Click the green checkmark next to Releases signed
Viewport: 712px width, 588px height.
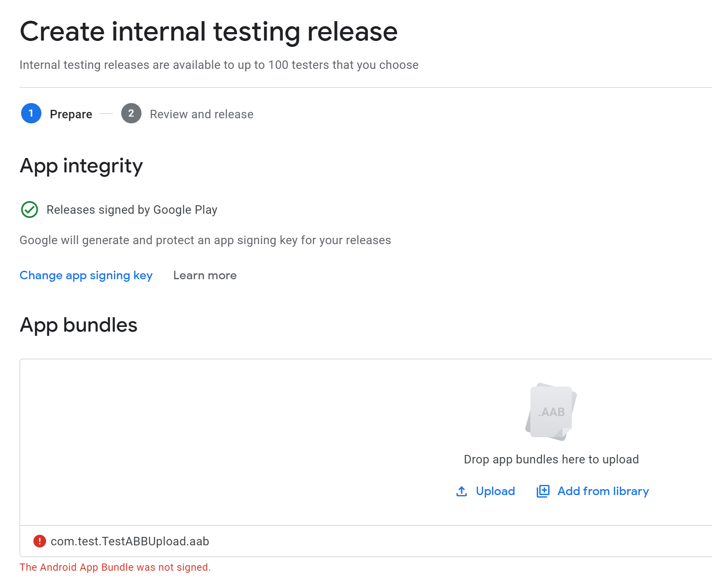point(29,209)
